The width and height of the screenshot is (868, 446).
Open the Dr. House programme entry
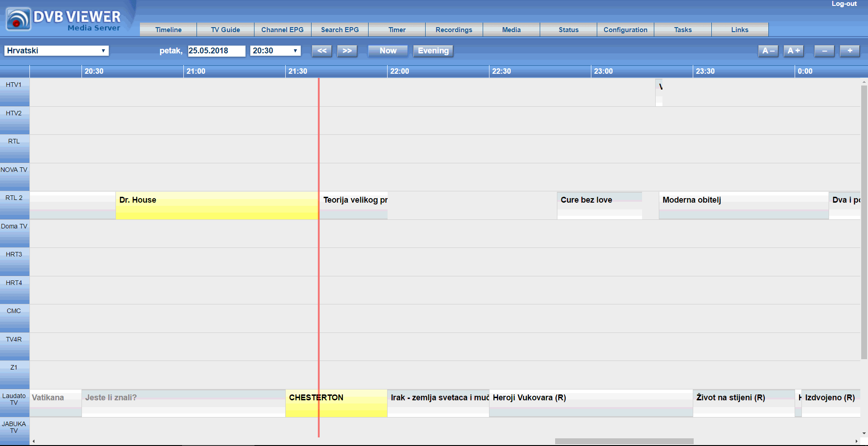[x=217, y=205]
